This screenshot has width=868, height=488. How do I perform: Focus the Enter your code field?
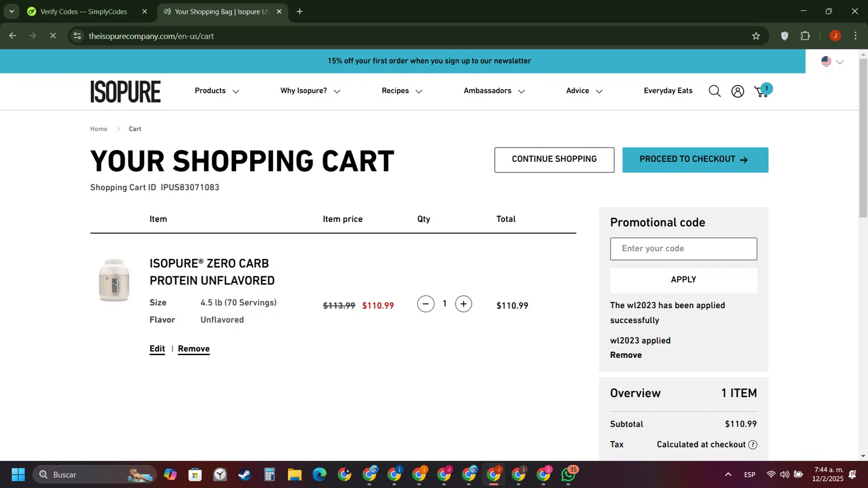(x=683, y=249)
